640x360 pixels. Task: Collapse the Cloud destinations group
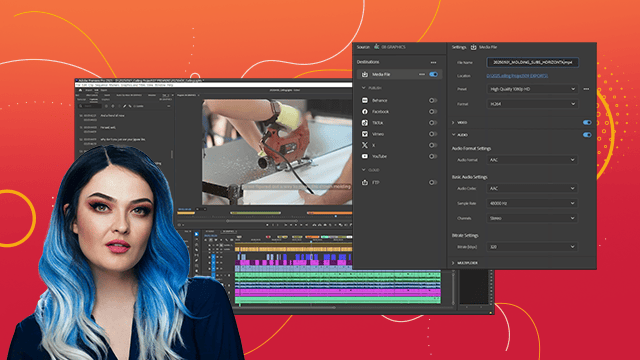click(x=363, y=170)
